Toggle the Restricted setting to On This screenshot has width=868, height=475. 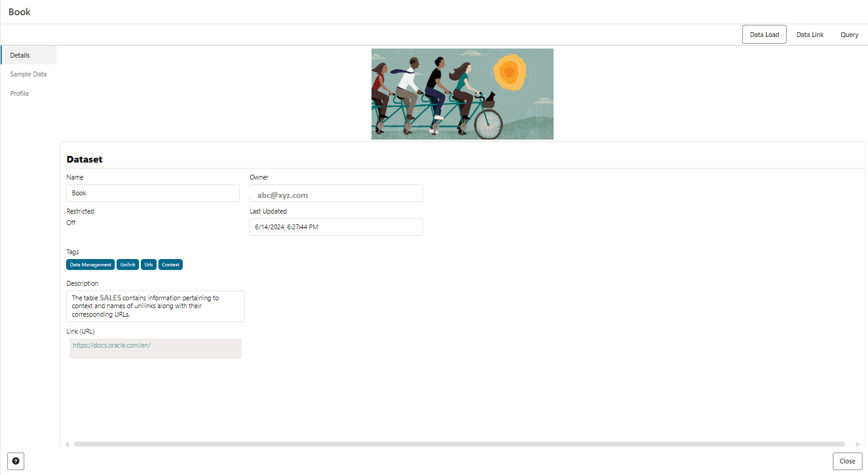click(70, 223)
